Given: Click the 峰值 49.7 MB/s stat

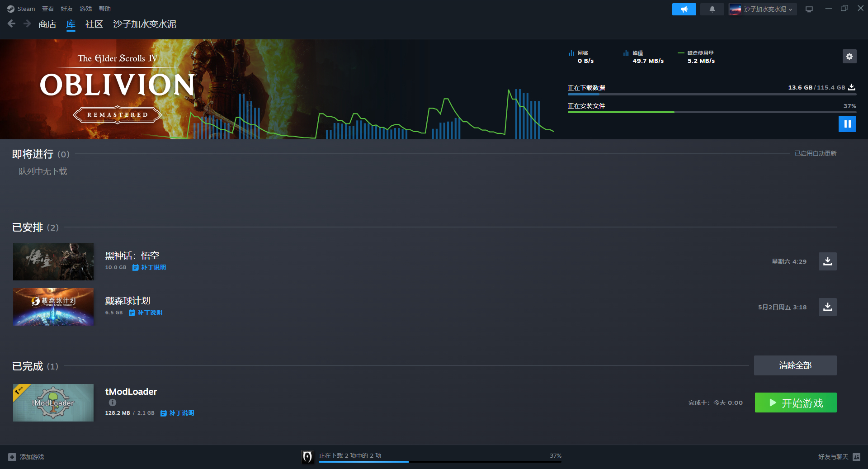Looking at the screenshot, I should click(644, 57).
